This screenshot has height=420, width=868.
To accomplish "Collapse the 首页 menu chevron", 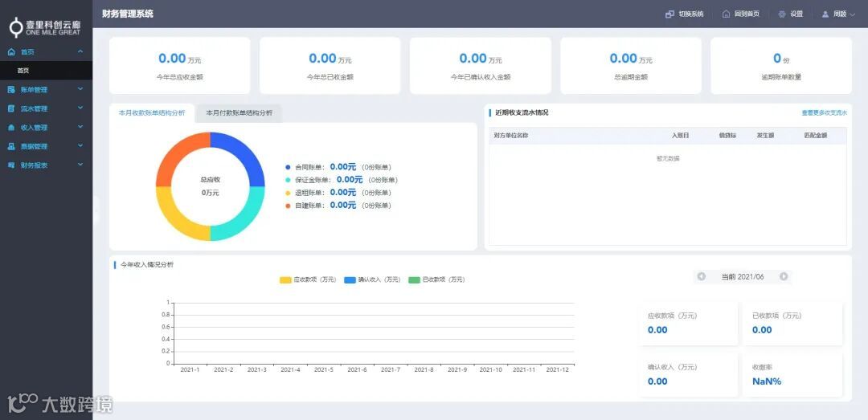I will [x=80, y=51].
